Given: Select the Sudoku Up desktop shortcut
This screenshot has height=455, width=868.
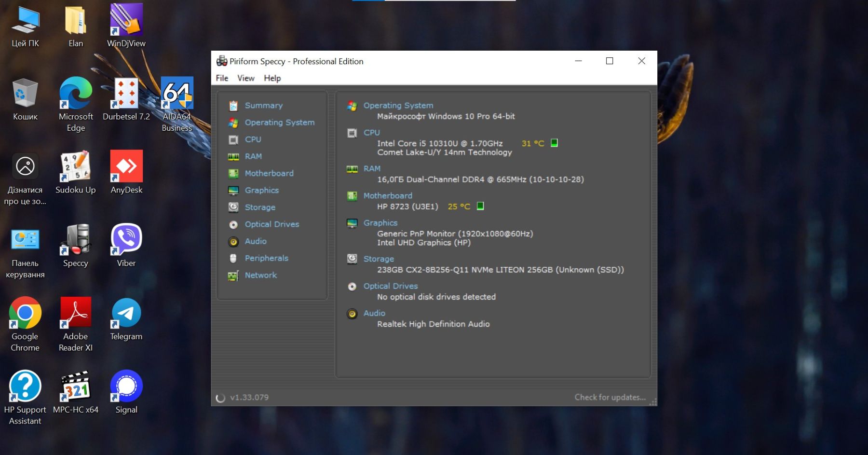Looking at the screenshot, I should [76, 173].
